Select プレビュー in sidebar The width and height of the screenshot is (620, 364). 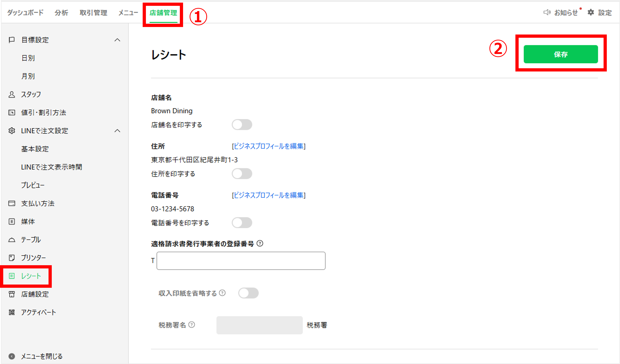(x=33, y=185)
